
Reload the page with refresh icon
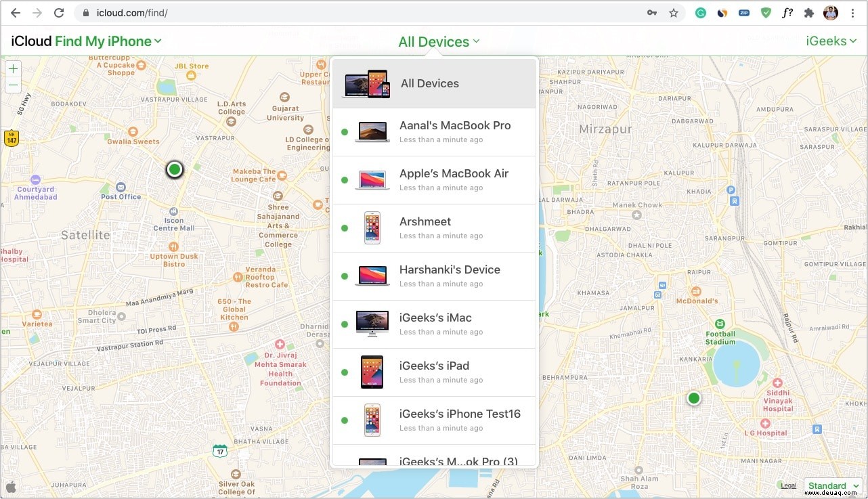coord(59,13)
